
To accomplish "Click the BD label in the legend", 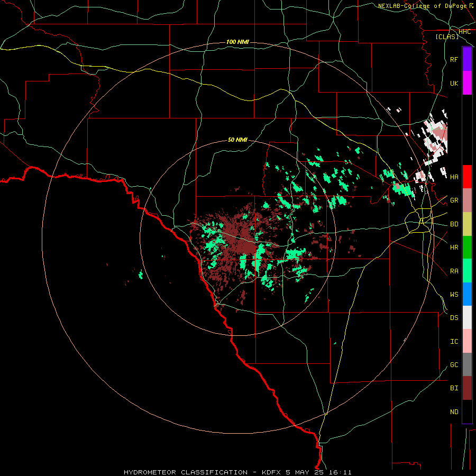I will (x=454, y=224).
